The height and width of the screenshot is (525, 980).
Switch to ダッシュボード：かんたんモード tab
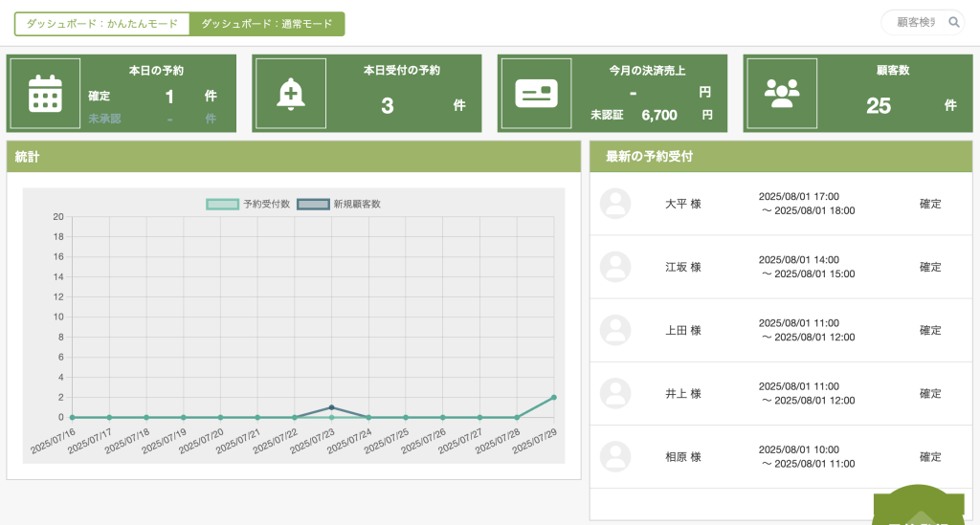(101, 24)
